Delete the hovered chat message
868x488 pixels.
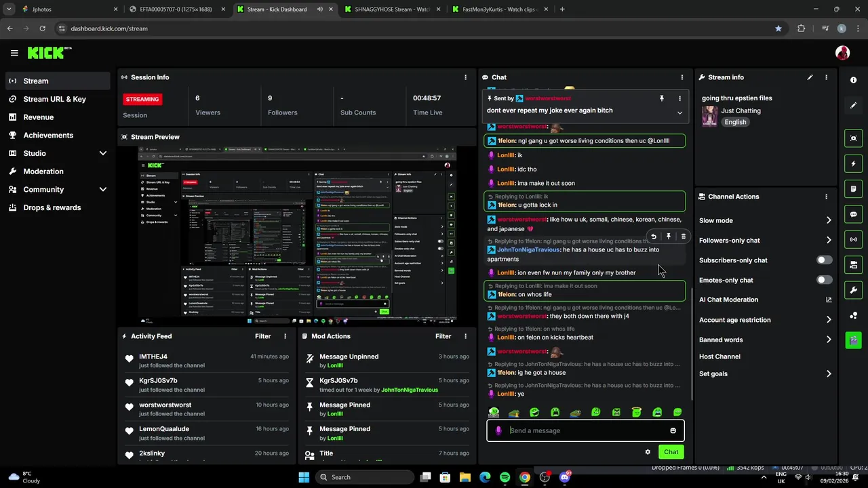pyautogui.click(x=683, y=237)
